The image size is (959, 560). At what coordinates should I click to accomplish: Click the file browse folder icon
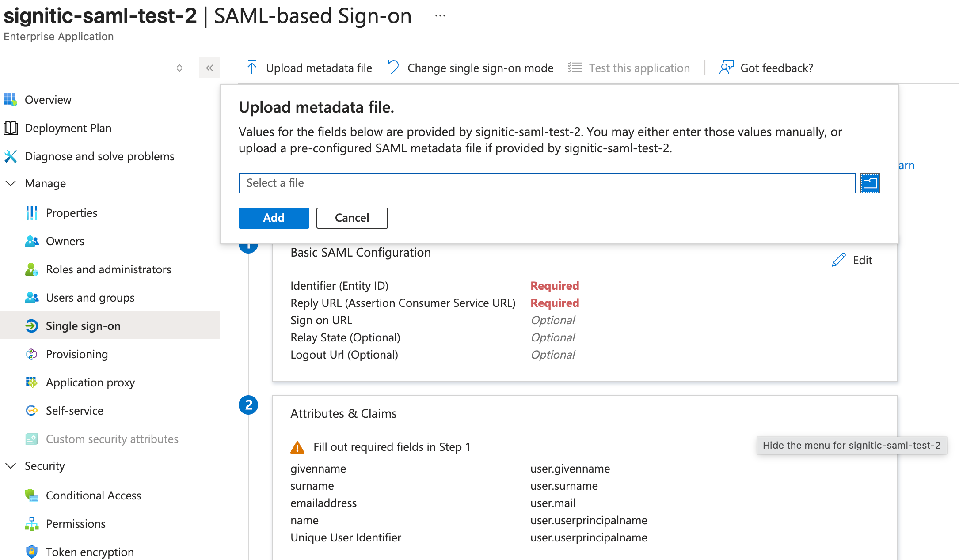coord(870,183)
